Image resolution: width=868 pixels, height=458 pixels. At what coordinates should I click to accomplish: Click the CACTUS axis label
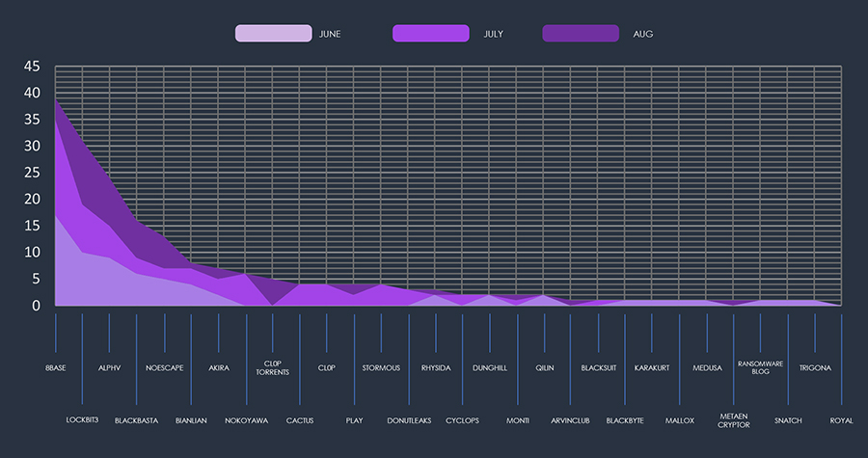[300, 420]
